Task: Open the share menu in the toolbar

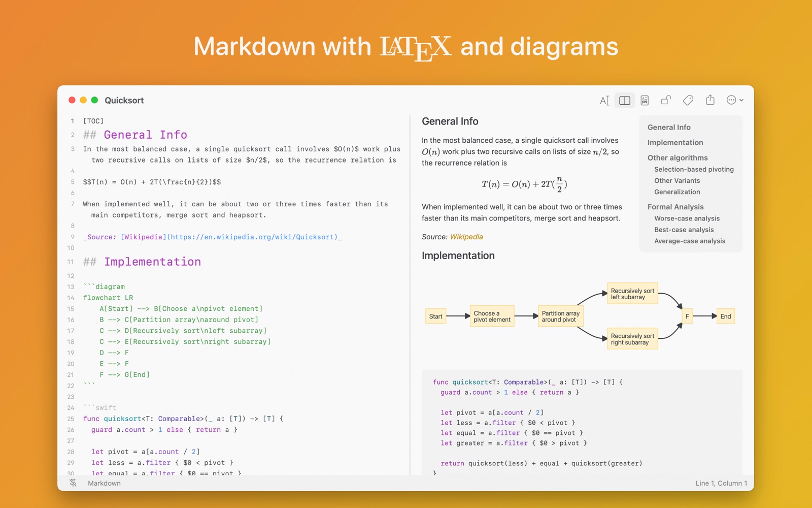Action: (x=710, y=100)
